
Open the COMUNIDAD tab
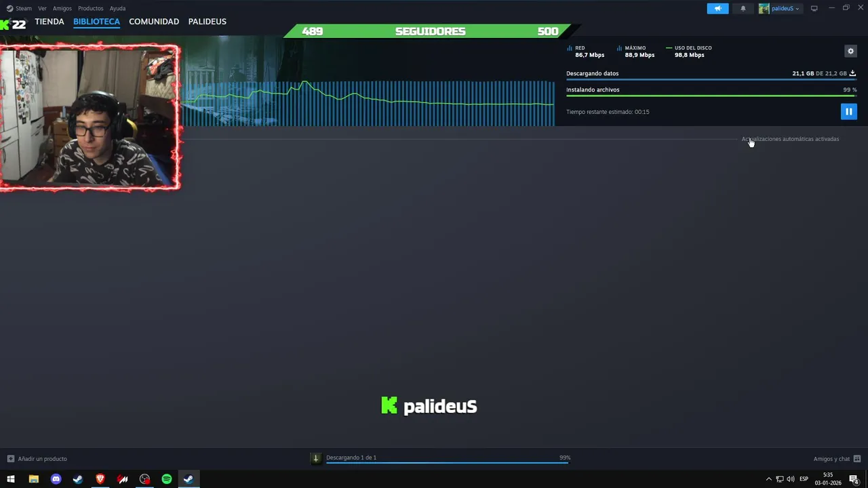coord(154,22)
